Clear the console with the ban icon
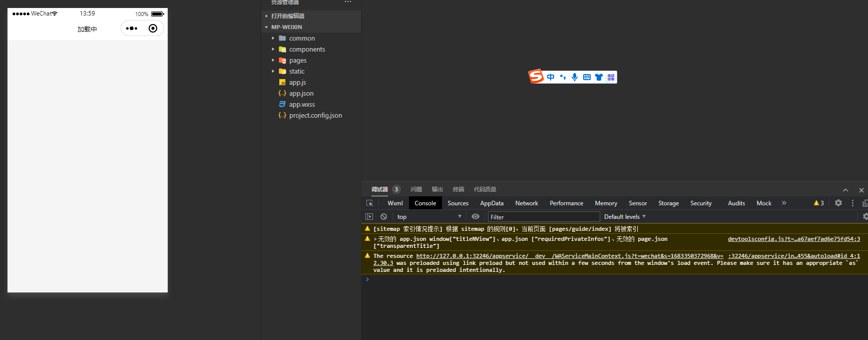The height and width of the screenshot is (340, 868). coord(383,217)
